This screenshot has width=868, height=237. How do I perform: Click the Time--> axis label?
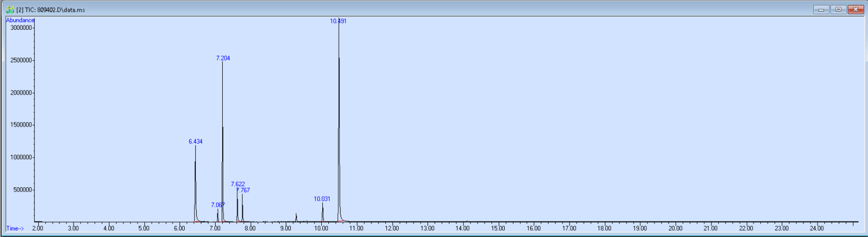point(15,228)
